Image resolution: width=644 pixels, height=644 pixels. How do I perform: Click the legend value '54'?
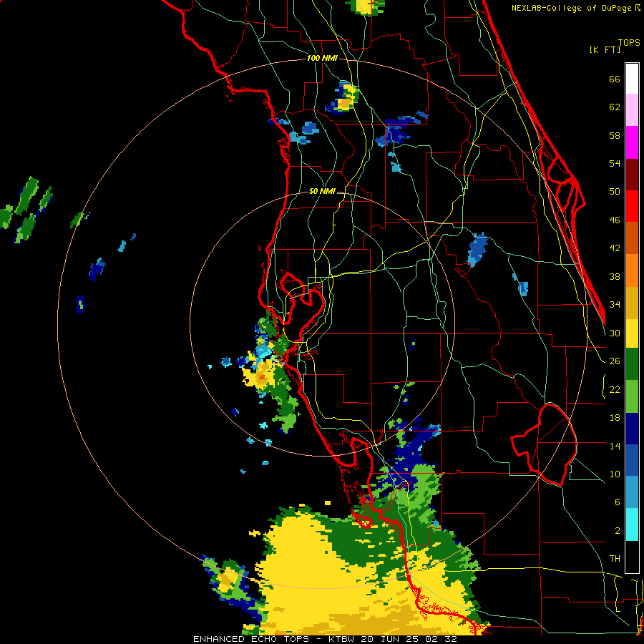click(x=615, y=163)
